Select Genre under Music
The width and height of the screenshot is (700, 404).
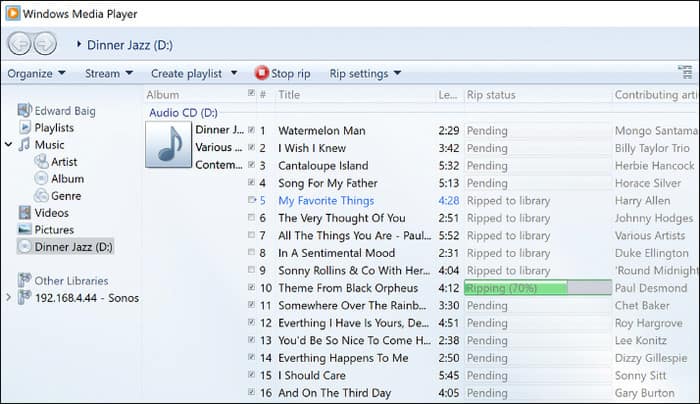[66, 196]
